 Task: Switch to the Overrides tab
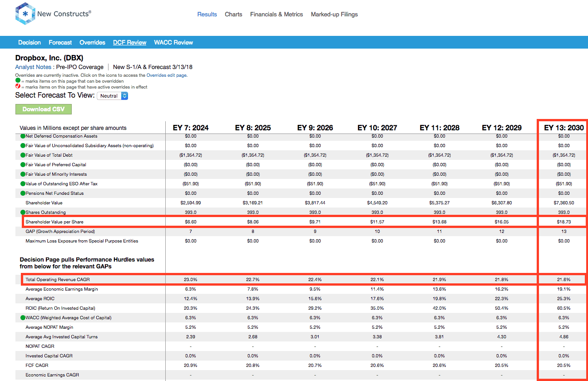coord(92,42)
